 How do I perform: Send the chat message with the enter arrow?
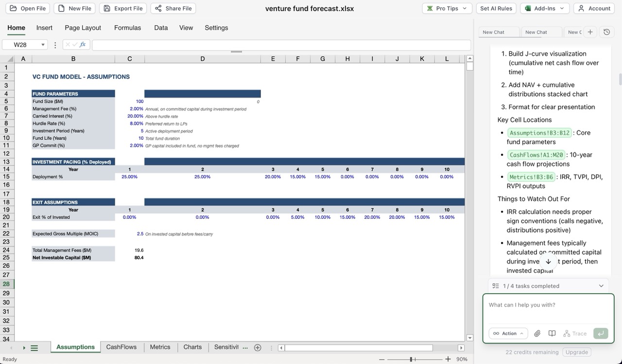coord(601,333)
